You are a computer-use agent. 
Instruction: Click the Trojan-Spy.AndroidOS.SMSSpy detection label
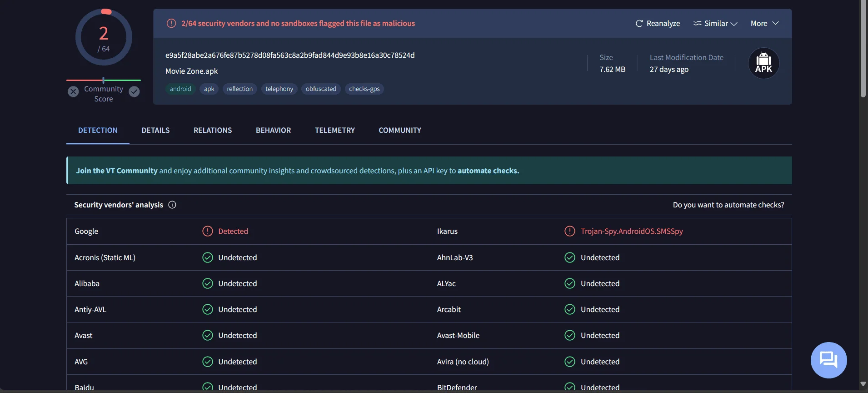coord(632,231)
